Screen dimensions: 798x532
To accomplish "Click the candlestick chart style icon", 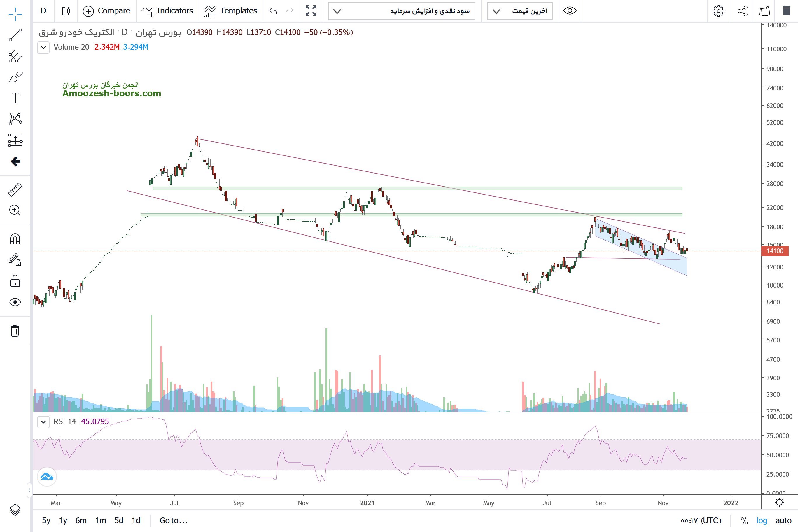I will pos(66,11).
